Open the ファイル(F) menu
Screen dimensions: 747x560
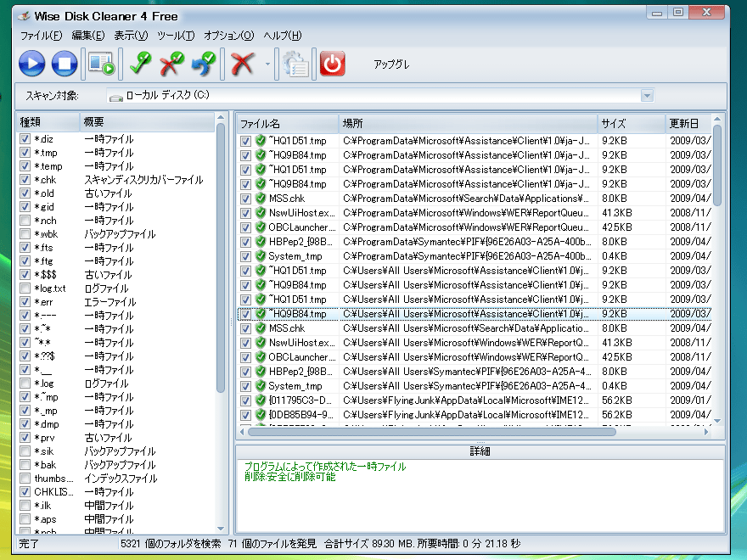41,36
